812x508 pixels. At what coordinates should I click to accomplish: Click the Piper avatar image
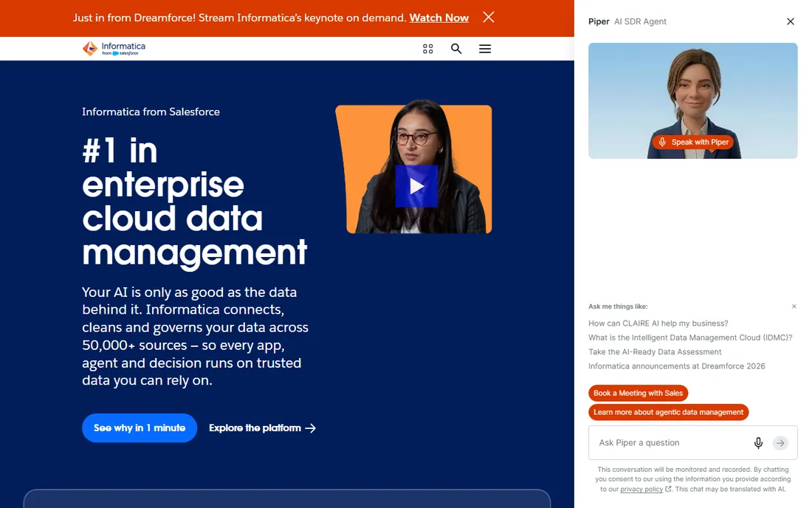(x=693, y=100)
